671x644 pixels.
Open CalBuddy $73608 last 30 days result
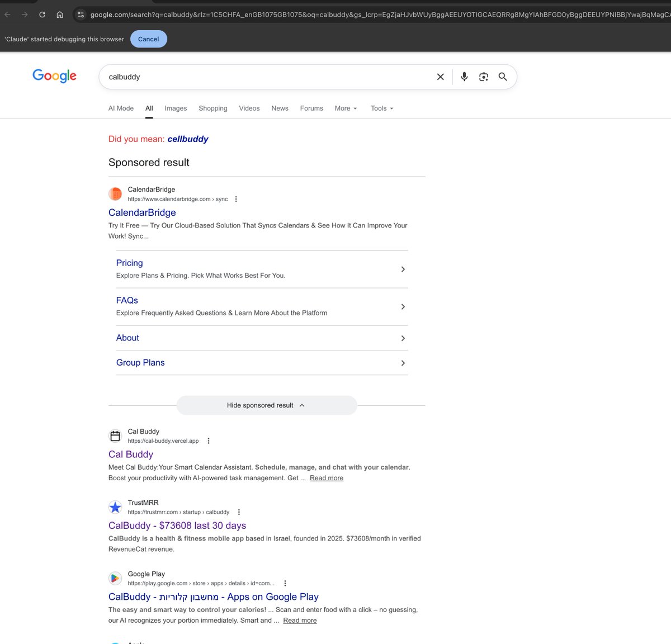[177, 525]
